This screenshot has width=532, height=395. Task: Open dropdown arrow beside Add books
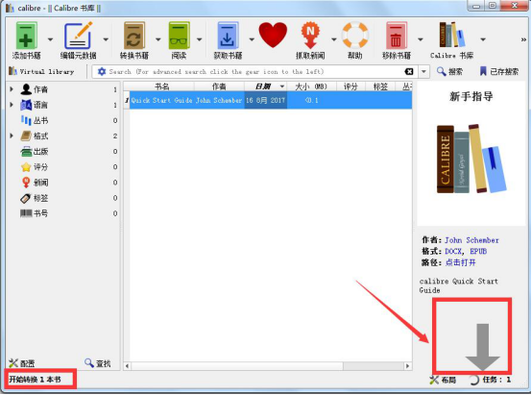pos(50,39)
